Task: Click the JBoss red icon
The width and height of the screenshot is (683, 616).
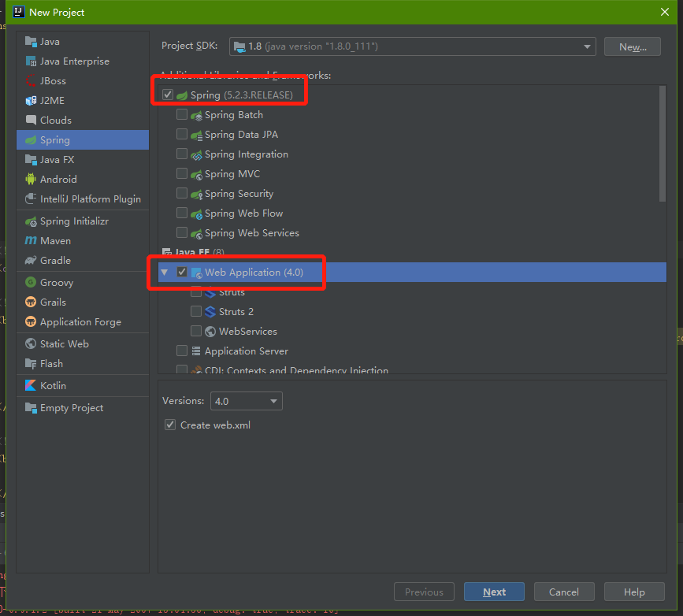Action: click(x=31, y=81)
